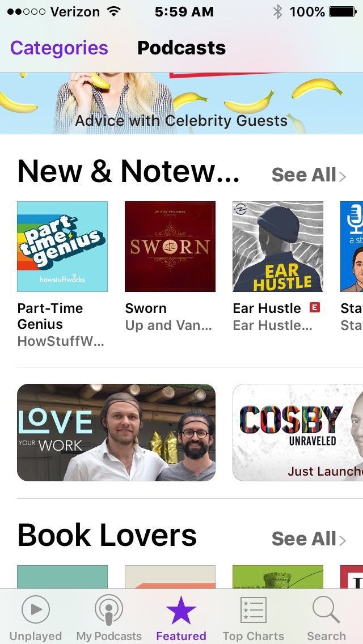Tap the explicit E badge on Ear Hustle
This screenshot has width=363, height=644.
[x=314, y=307]
